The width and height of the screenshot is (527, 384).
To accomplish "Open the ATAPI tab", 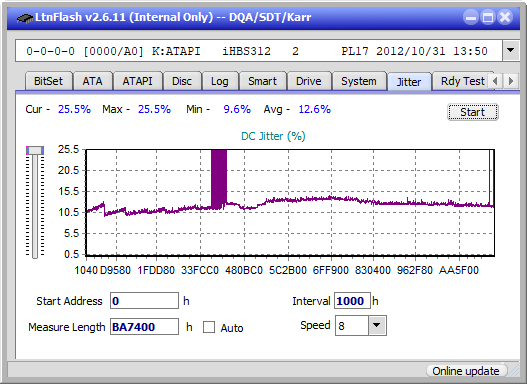I will [x=137, y=81].
